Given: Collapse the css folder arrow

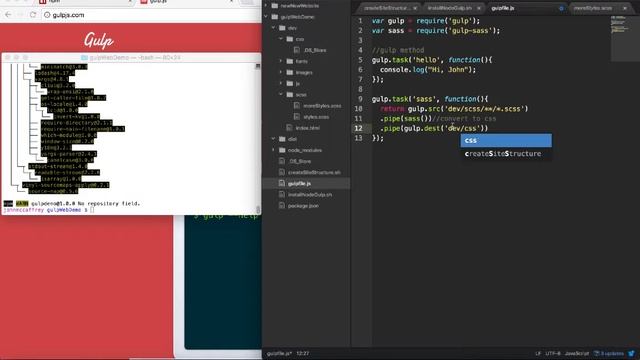Looking at the screenshot, I should pos(281,39).
